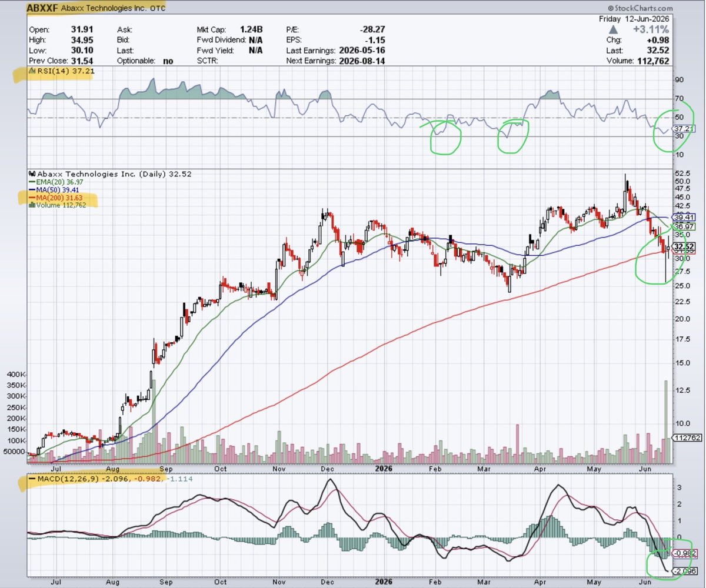Click the RSI 90 level axis label
706x588 pixels.
pos(681,80)
